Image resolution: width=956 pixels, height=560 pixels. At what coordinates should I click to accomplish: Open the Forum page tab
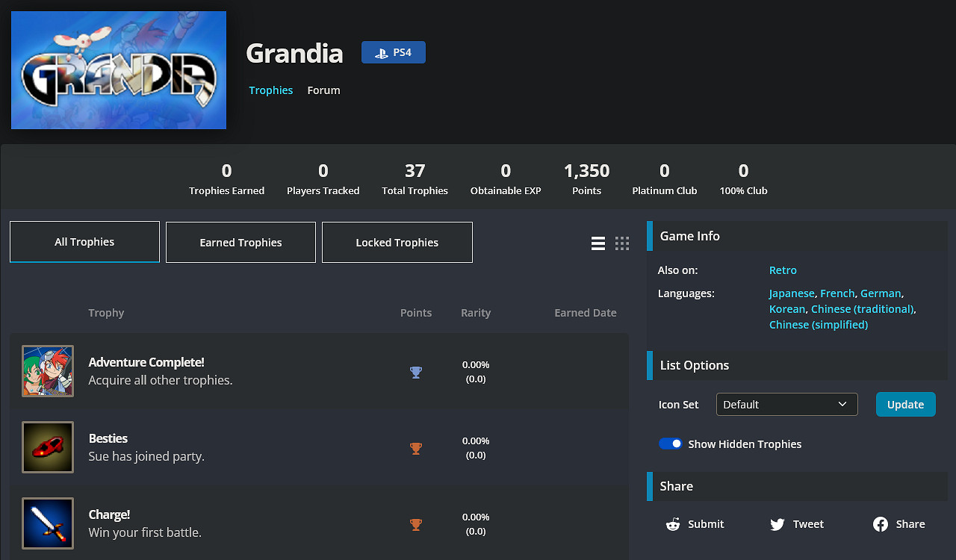323,90
